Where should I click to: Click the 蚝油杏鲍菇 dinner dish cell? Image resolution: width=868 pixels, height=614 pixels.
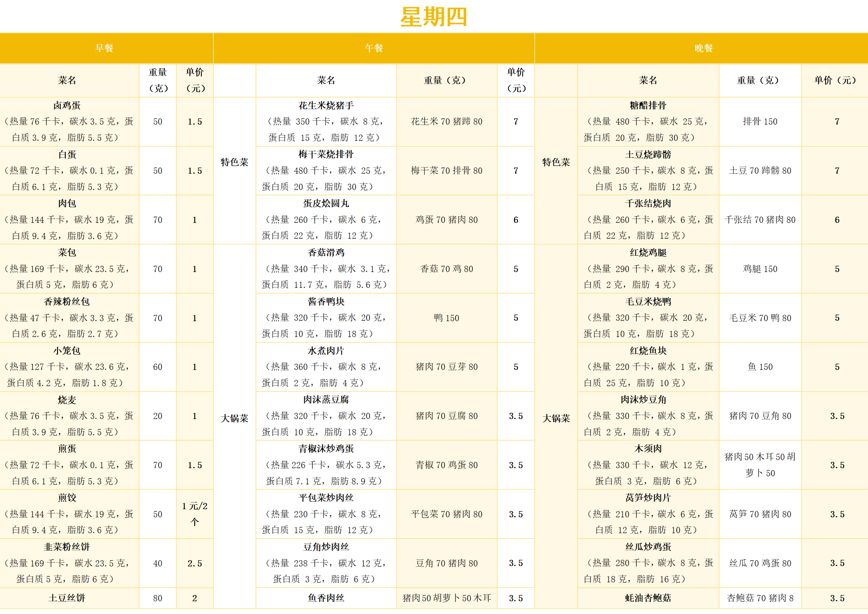pos(648,598)
